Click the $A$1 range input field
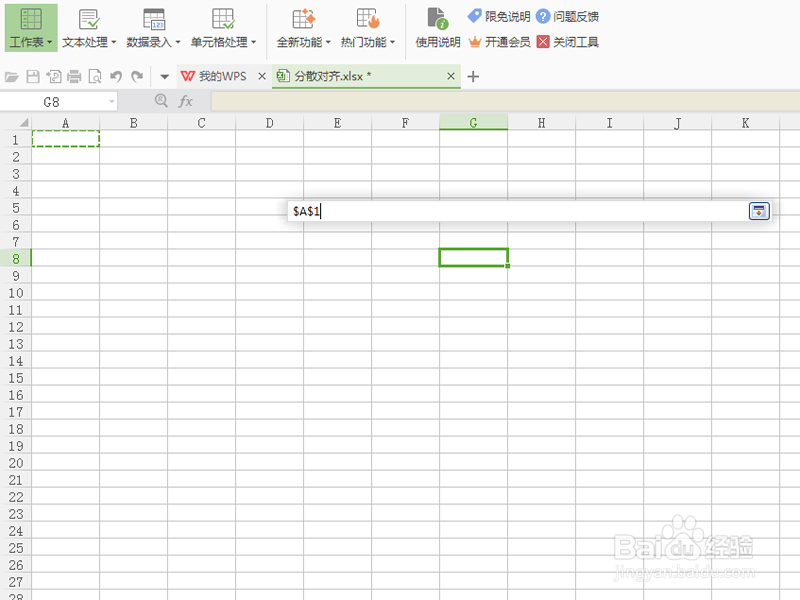The height and width of the screenshot is (600, 800). point(517,211)
